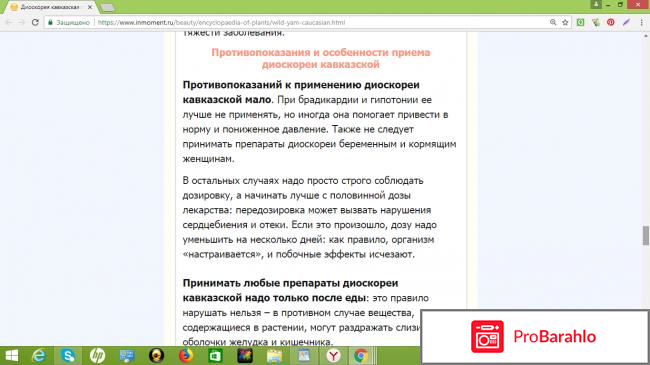Go forward using the browser forward arrow

(x=22, y=22)
